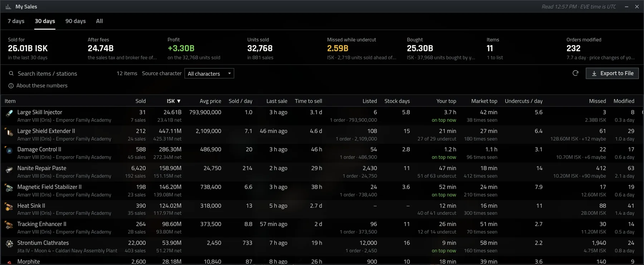Sort by the Avg price column header
This screenshot has width=644, height=265.
(210, 101)
